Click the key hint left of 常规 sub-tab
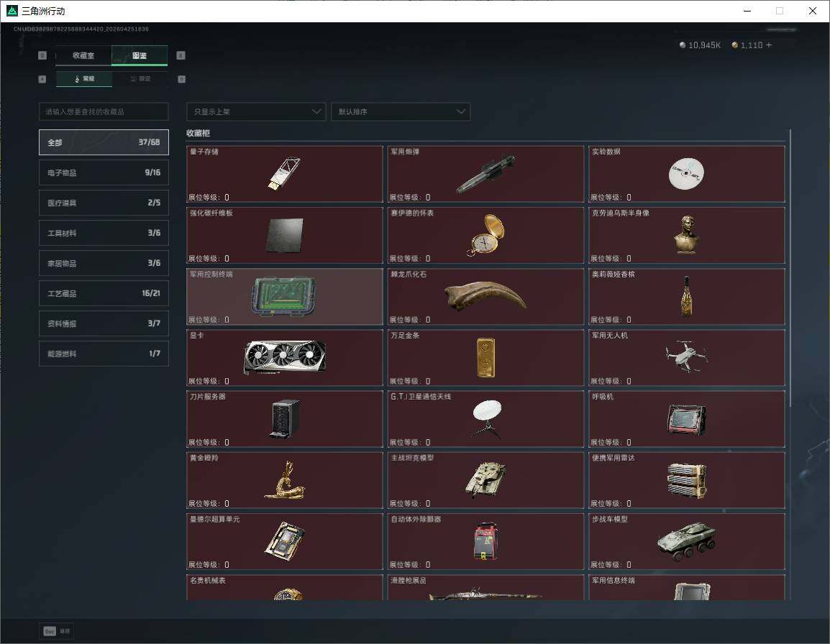The height and width of the screenshot is (644, 830). pyautogui.click(x=42, y=79)
